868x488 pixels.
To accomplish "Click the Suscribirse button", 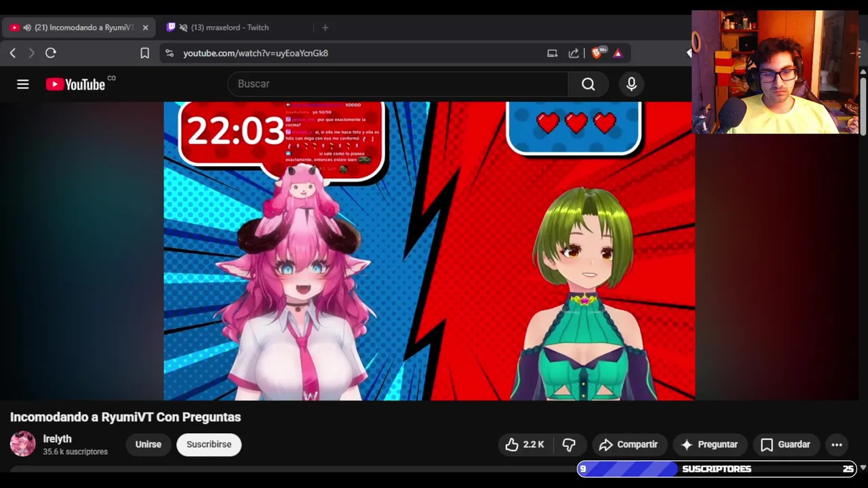I will point(209,445).
